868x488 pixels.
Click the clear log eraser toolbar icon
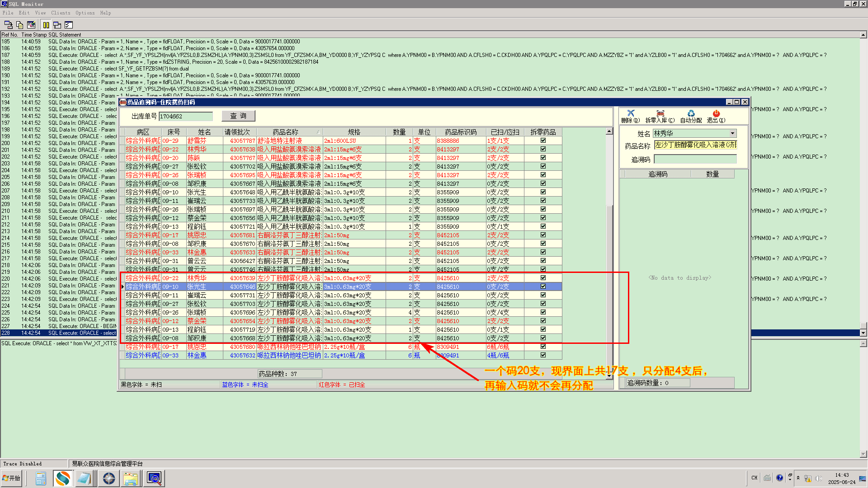(x=31, y=25)
